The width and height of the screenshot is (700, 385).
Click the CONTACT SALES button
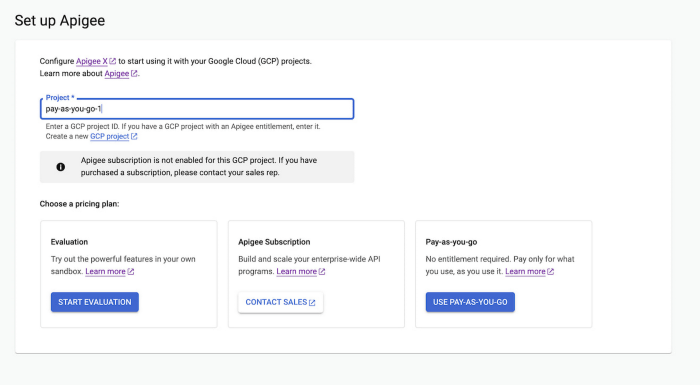coord(280,302)
